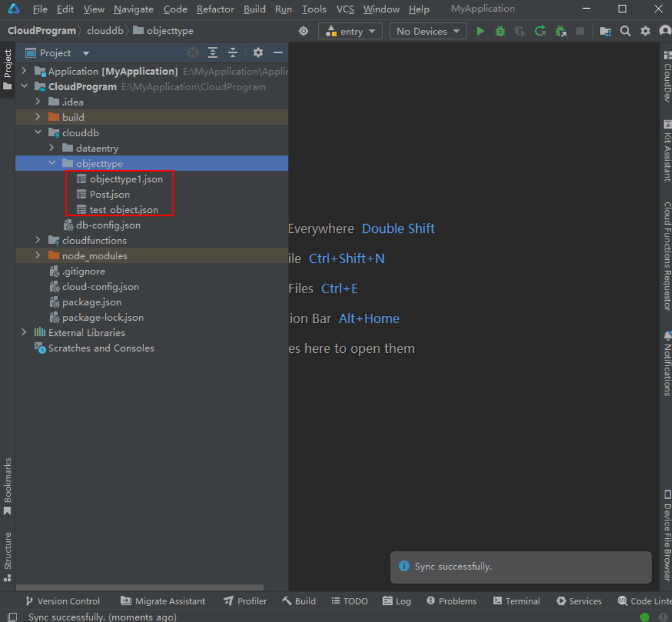Open IDE settings gear in top toolbar

click(646, 31)
